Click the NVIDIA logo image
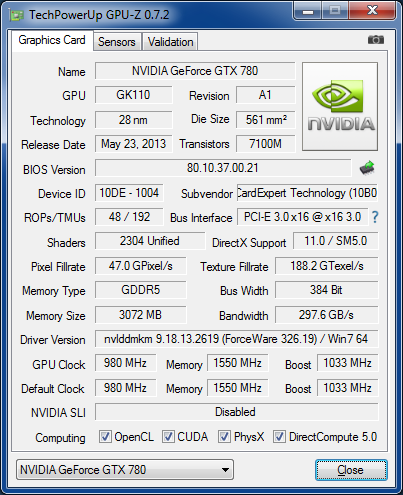Screen dimensions: 403x495 click(x=340, y=106)
